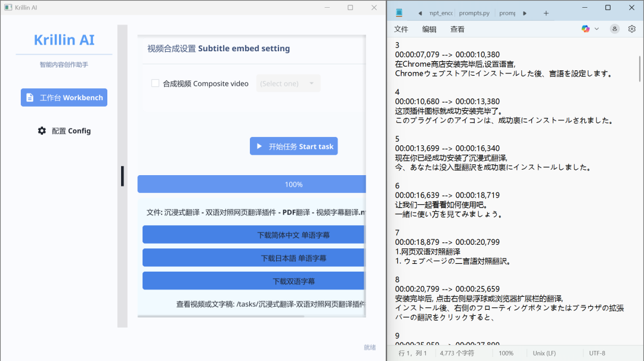Open Notepad settings gear
Image resolution: width=644 pixels, height=361 pixels.
click(x=631, y=29)
